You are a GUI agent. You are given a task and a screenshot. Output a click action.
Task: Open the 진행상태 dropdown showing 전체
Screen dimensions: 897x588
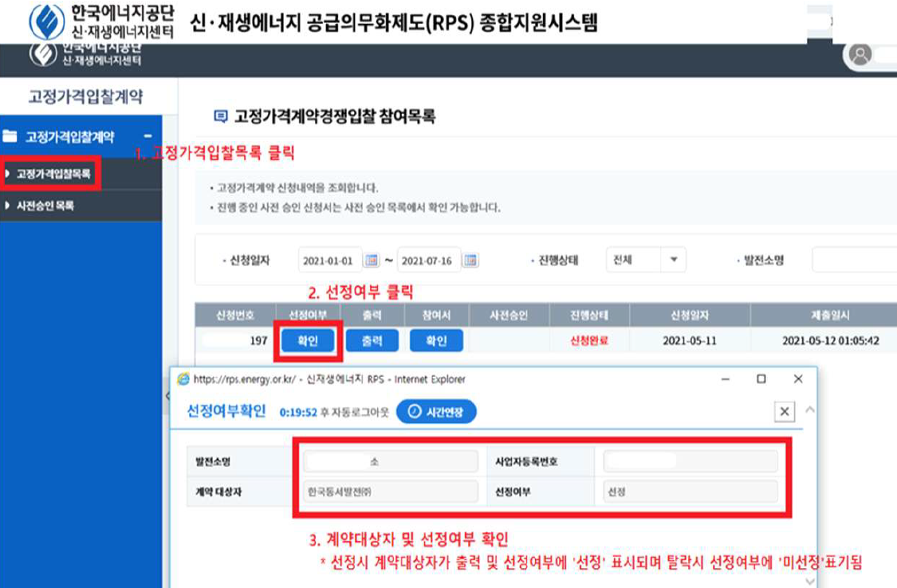(646, 260)
